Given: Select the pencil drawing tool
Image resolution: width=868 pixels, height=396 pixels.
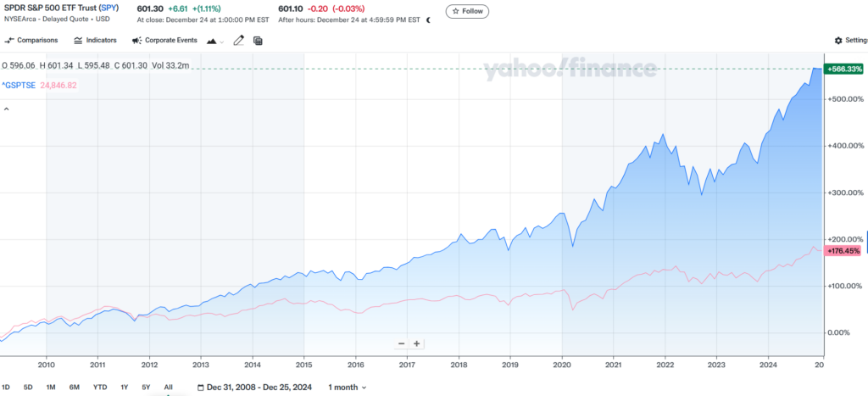Looking at the screenshot, I should click(x=239, y=40).
